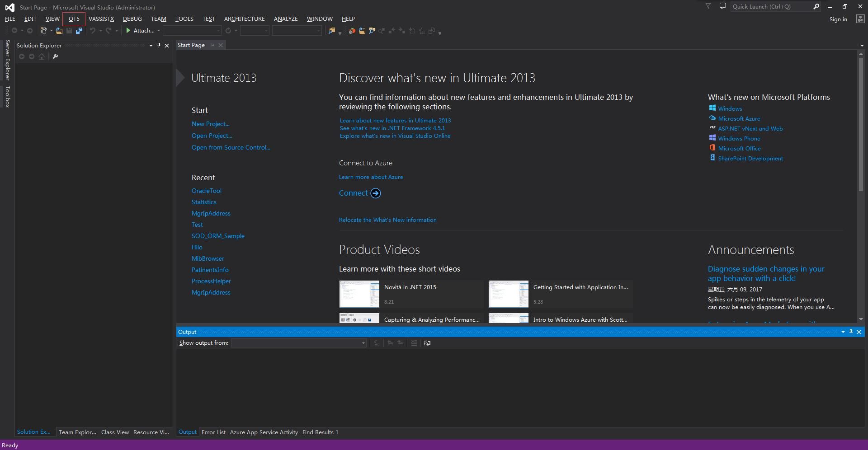Switch to the Class View tab

(115, 432)
